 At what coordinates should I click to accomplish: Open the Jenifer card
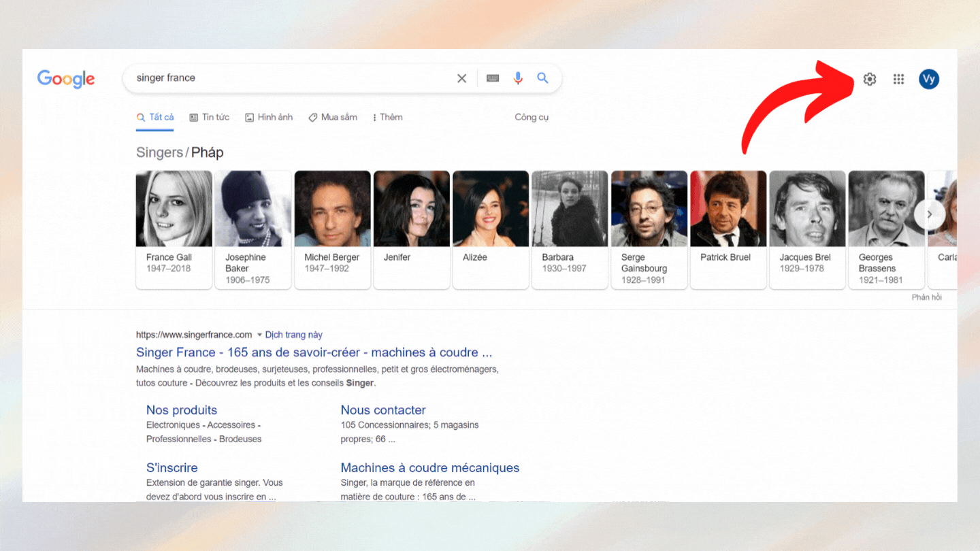tap(411, 230)
